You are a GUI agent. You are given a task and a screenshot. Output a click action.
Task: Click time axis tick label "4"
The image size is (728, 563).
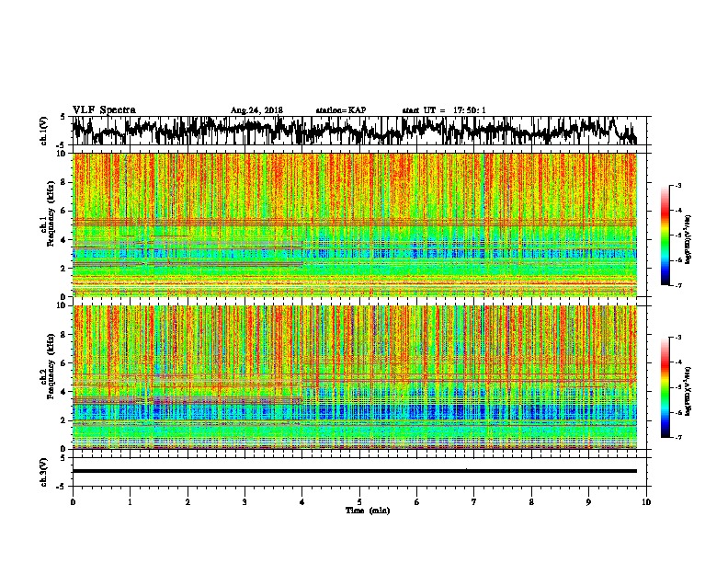point(302,502)
